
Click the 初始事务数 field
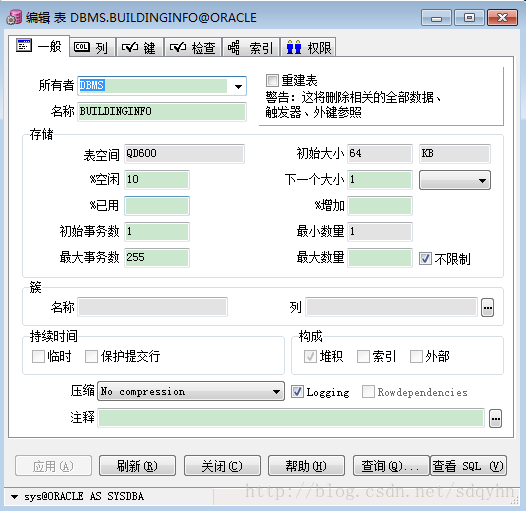point(157,232)
